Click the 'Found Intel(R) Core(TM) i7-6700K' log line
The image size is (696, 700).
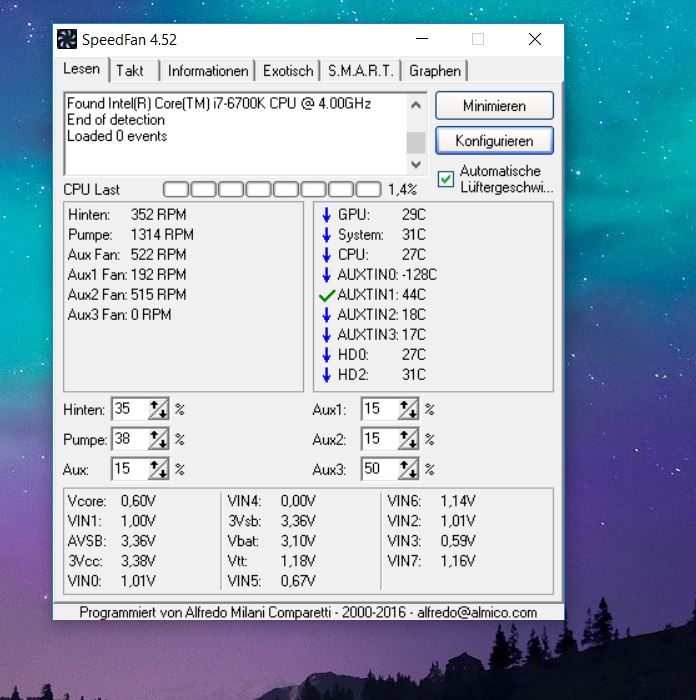tap(219, 104)
